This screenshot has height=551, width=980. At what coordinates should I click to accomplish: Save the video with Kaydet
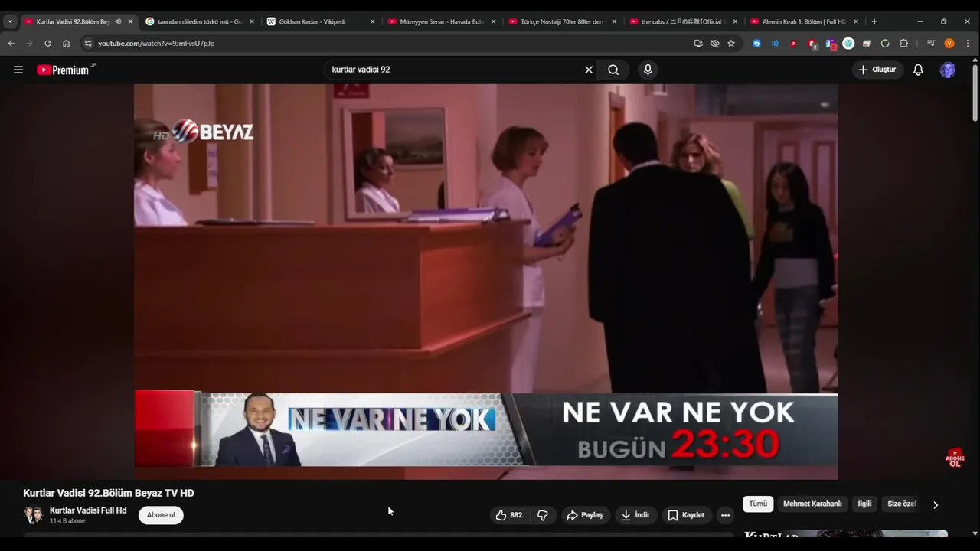tap(686, 515)
